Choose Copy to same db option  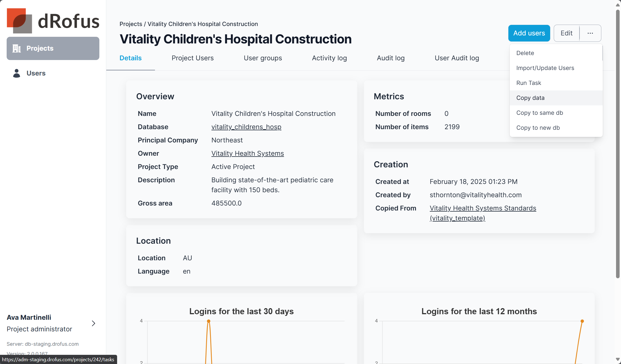click(x=539, y=113)
